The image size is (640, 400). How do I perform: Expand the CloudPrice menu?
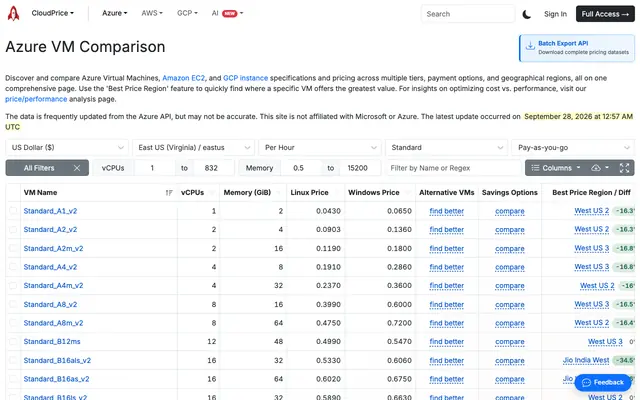pyautogui.click(x=53, y=13)
